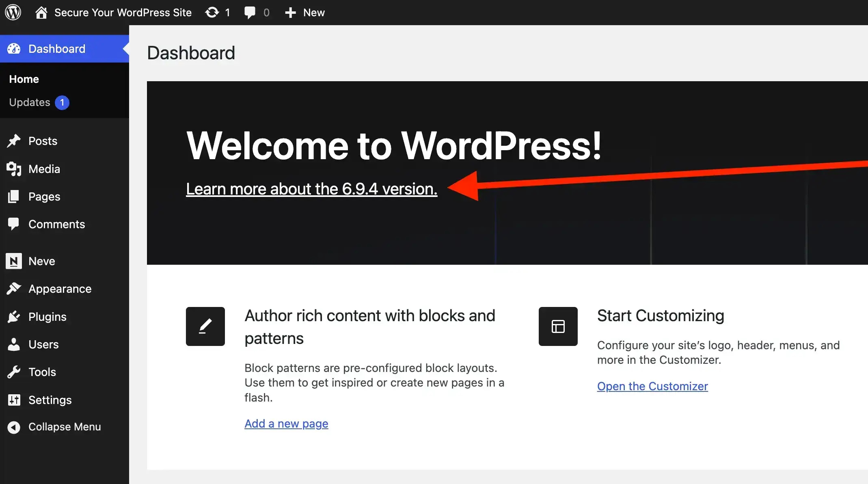Click the Tools wrench icon
Screen dimensions: 868x484
pyautogui.click(x=14, y=372)
